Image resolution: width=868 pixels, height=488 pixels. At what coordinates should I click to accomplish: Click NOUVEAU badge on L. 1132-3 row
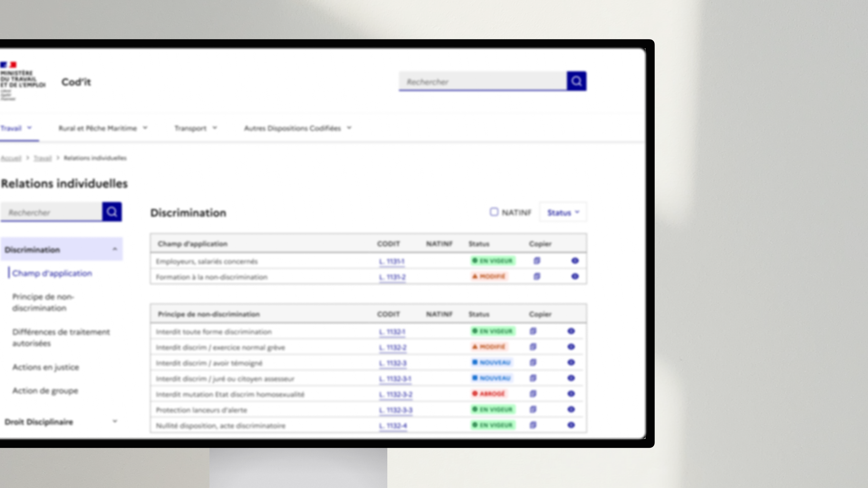click(491, 362)
